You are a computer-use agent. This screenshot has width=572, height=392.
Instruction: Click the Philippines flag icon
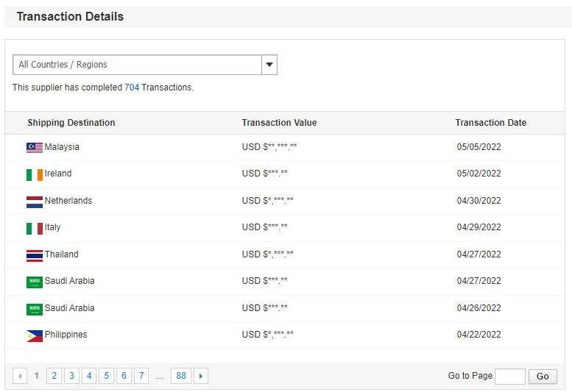(35, 335)
